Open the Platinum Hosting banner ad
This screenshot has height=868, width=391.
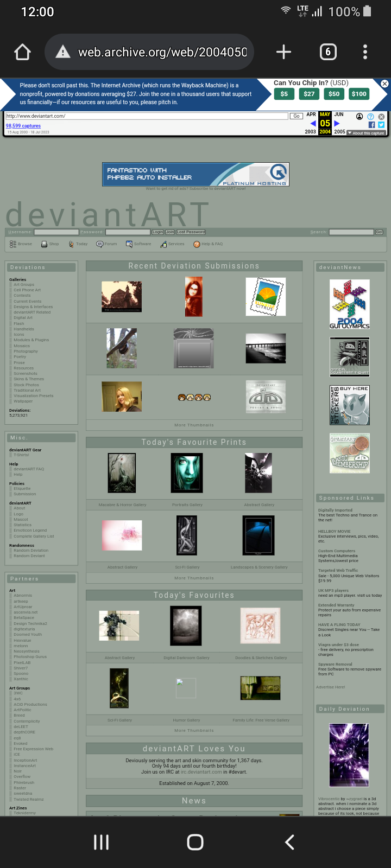(195, 174)
